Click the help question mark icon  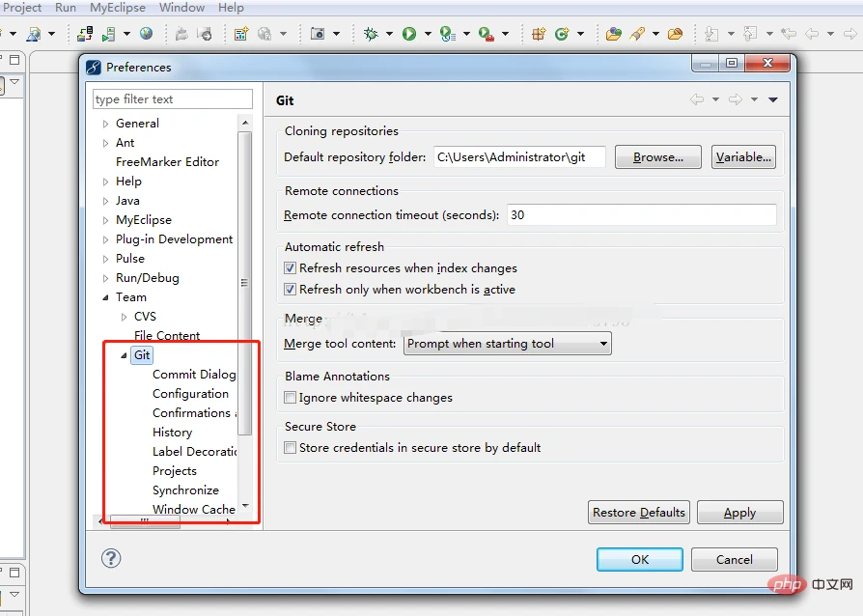[111, 558]
